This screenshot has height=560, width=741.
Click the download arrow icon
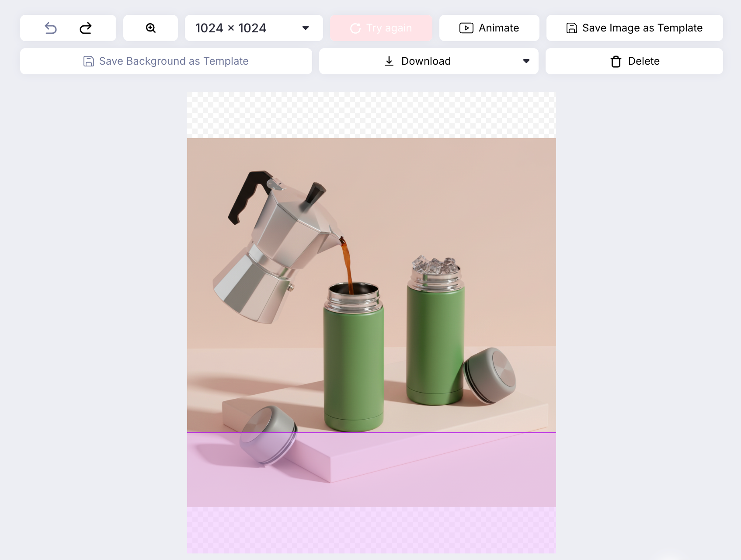tap(389, 61)
